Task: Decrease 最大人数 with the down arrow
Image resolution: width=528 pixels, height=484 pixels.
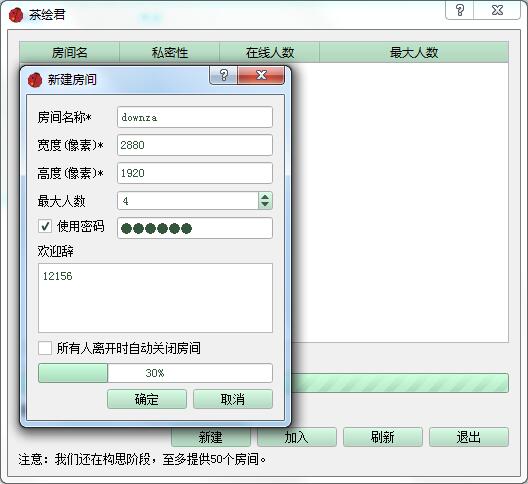Action: pos(265,205)
